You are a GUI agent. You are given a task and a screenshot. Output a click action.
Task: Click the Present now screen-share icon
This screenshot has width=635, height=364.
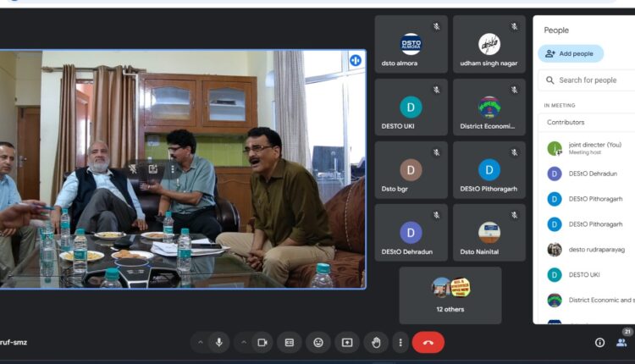pos(347,342)
